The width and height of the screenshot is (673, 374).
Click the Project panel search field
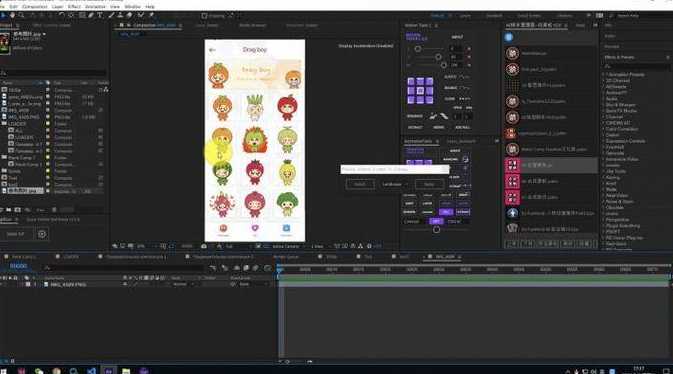point(53,73)
